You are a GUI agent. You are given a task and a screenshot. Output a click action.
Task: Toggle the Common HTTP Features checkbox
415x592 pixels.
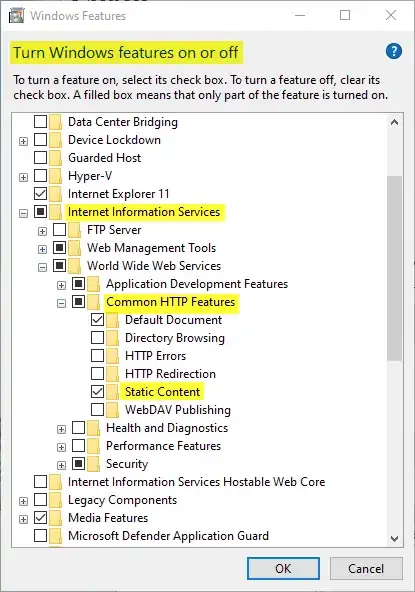78,302
